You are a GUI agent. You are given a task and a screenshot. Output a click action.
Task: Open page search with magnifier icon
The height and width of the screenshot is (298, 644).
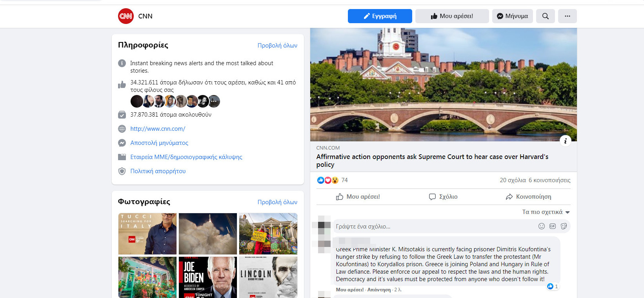click(x=545, y=16)
